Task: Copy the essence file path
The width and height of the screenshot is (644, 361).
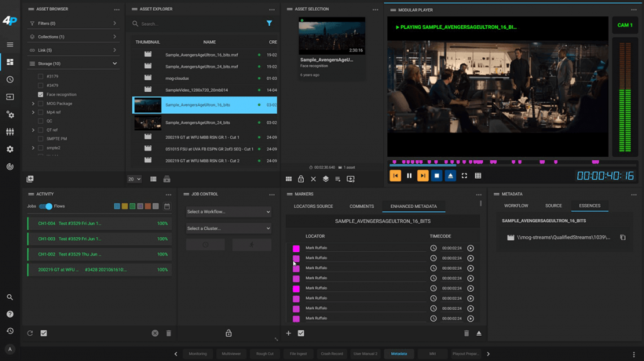Action: [x=623, y=238]
